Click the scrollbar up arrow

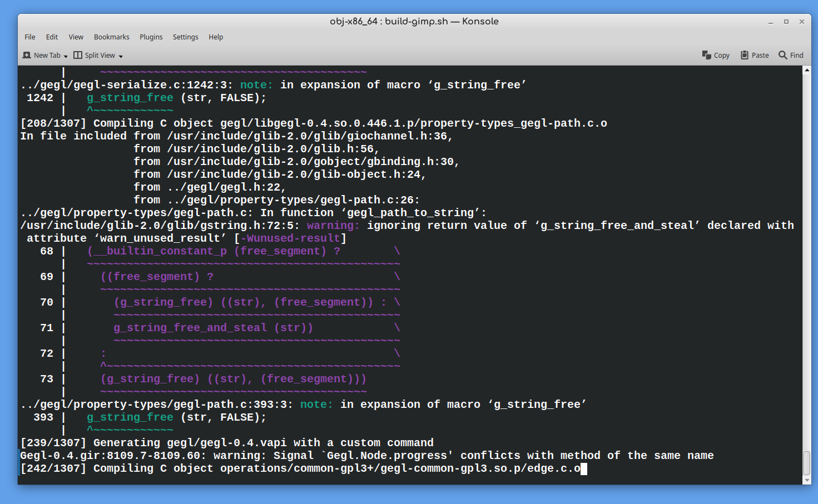[807, 70]
